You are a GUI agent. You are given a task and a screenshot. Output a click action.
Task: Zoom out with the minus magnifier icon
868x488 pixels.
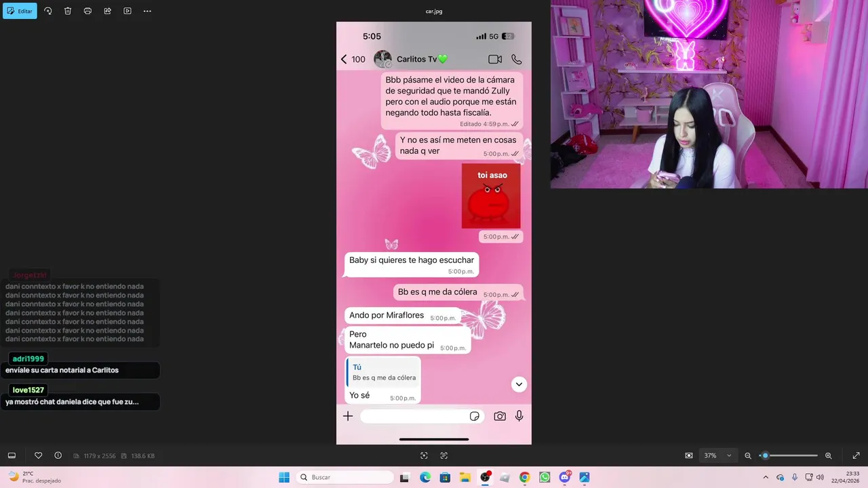point(748,455)
